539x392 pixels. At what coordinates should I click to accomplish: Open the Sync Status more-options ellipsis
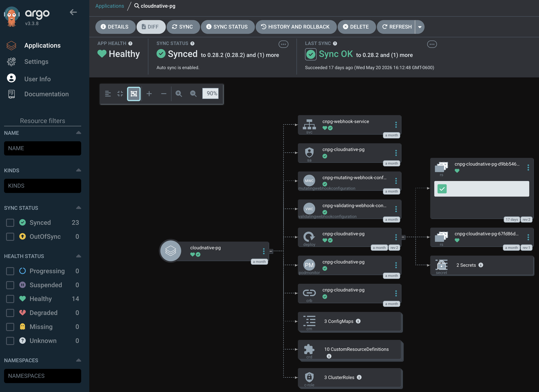coord(283,44)
